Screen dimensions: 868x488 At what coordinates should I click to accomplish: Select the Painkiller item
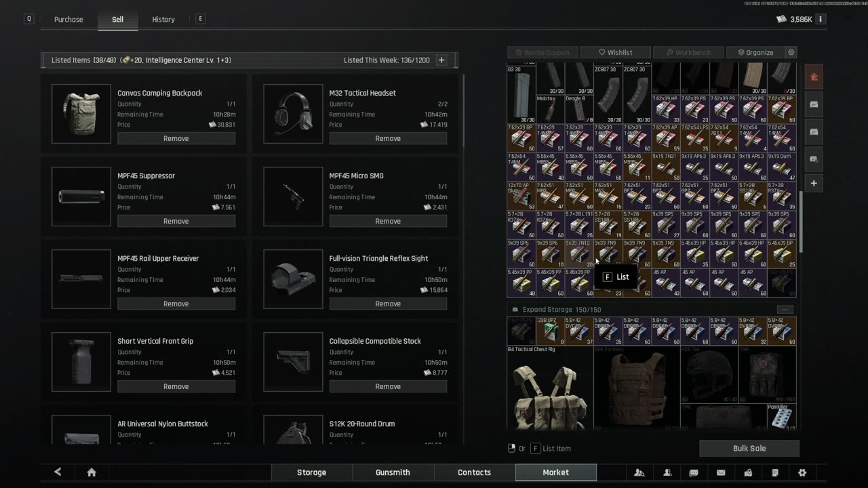[782, 416]
